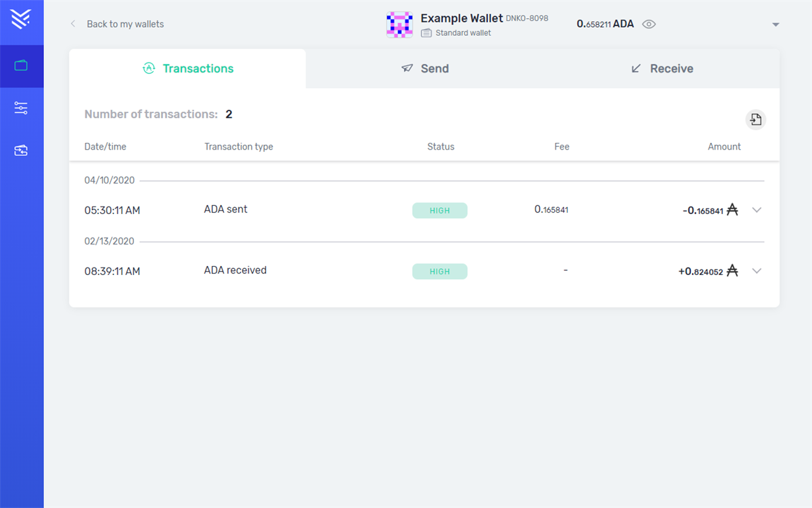Click the ADA symbol next to -0.165841
Image resolution: width=812 pixels, height=508 pixels.
pos(732,210)
